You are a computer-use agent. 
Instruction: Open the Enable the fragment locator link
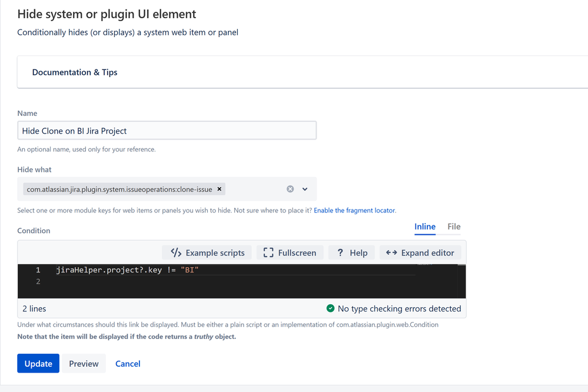click(354, 210)
